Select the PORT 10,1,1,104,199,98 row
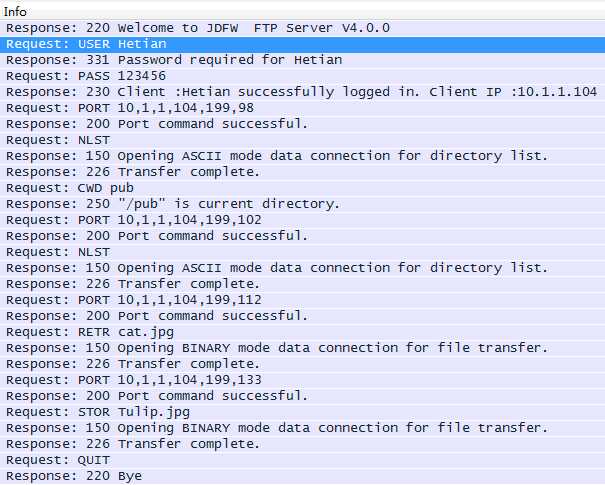 pos(302,108)
